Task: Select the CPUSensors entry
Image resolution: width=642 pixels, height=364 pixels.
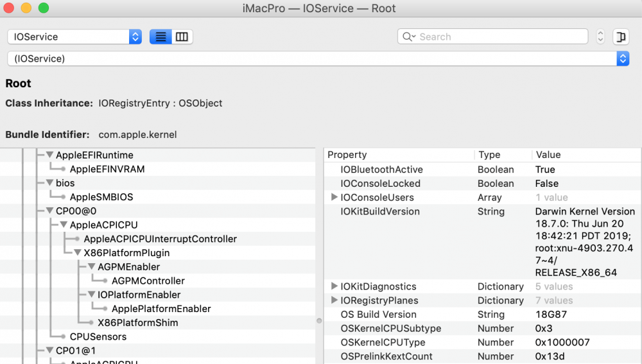Action: pos(98,336)
